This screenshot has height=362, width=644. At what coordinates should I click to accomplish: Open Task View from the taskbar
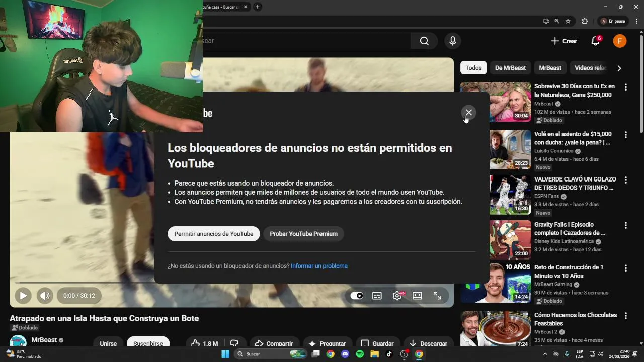(315, 354)
